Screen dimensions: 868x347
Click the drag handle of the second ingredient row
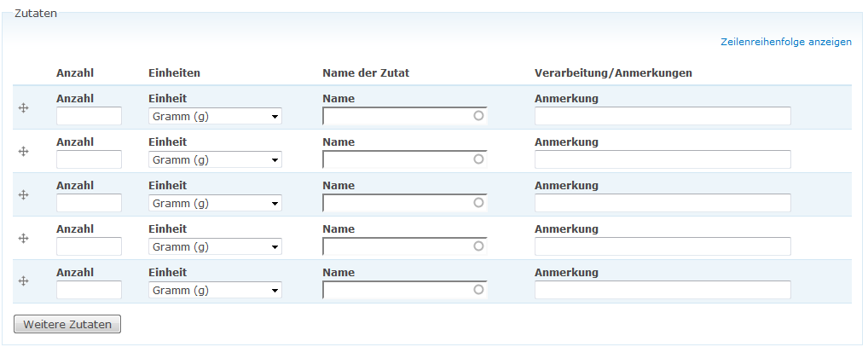click(24, 151)
